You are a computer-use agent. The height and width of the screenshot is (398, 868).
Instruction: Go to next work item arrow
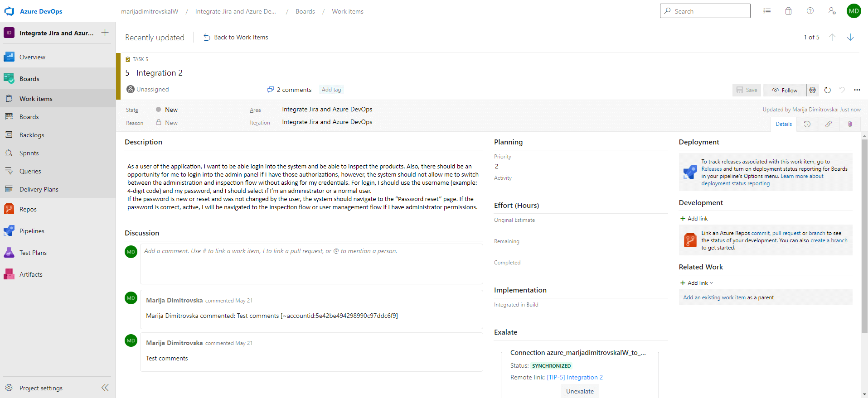(x=850, y=37)
